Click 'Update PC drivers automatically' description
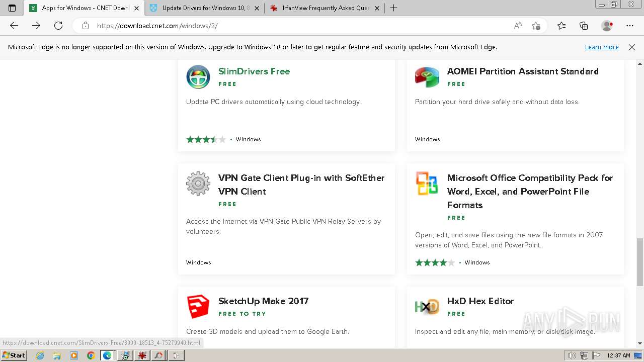 (273, 102)
